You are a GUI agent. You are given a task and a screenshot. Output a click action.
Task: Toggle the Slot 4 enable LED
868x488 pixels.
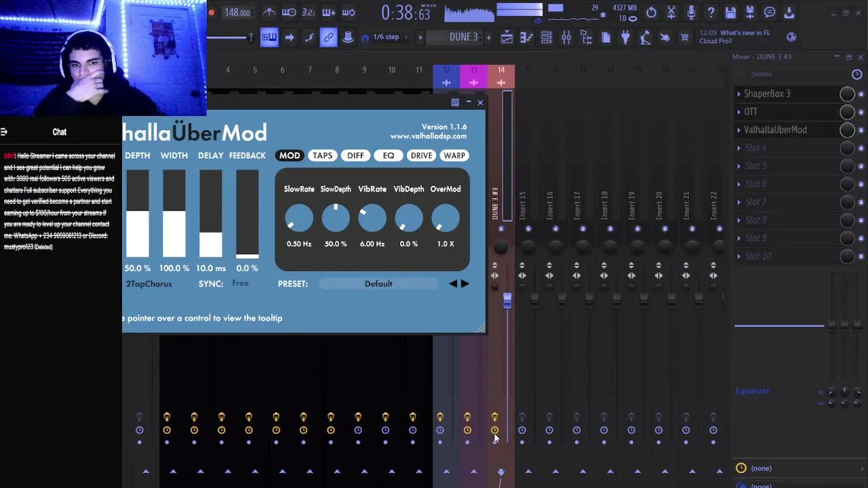[861, 148]
